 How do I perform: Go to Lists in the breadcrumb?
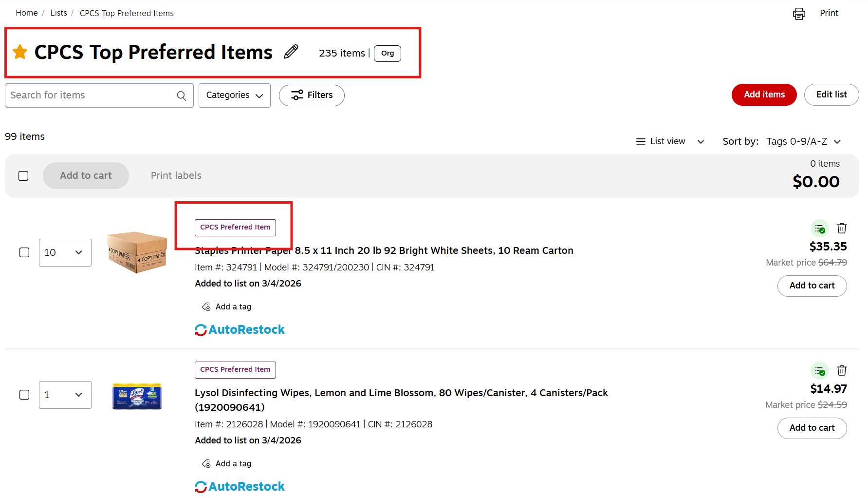[59, 13]
